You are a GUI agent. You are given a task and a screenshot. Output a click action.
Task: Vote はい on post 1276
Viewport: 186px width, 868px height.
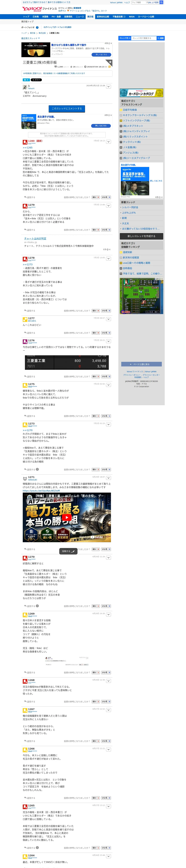pyautogui.click(x=96, y=377)
